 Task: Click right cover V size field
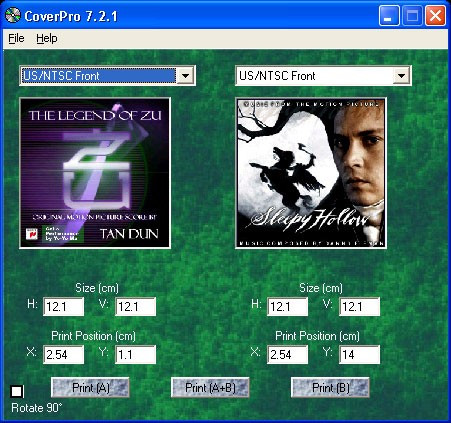[359, 307]
